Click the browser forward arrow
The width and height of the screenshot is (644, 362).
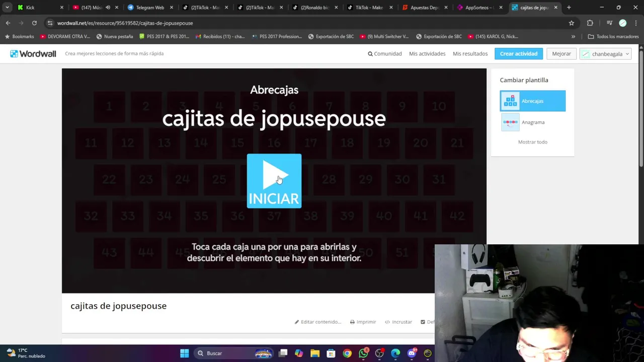click(x=21, y=23)
